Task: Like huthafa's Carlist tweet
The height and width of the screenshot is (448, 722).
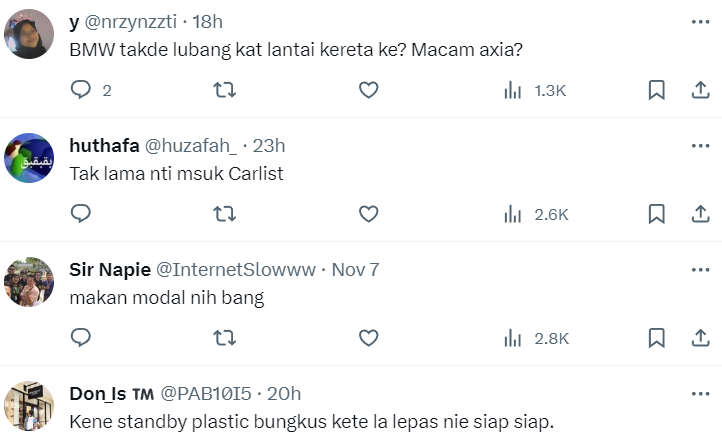Action: tap(368, 213)
